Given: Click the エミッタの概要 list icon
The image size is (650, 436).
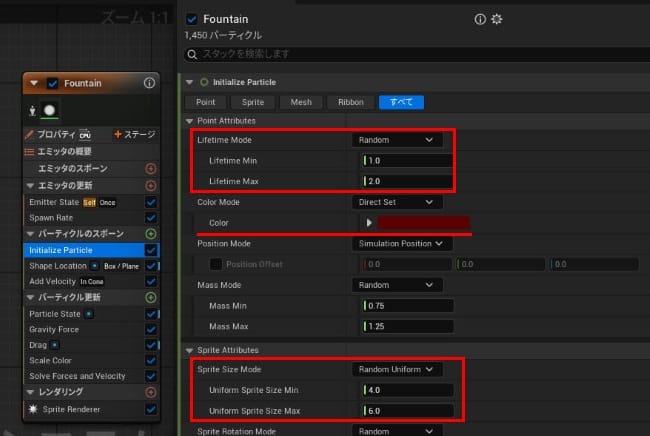Looking at the screenshot, I should point(29,152).
